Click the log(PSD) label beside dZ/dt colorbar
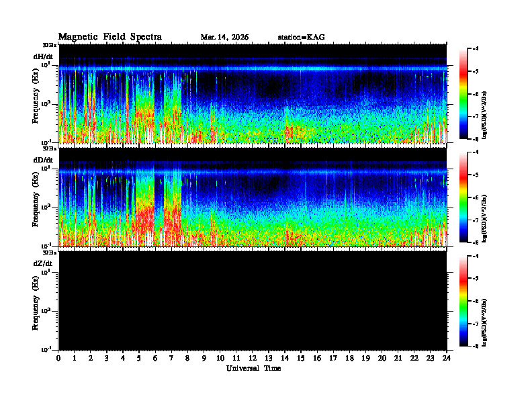The image size is (532, 411). click(484, 323)
